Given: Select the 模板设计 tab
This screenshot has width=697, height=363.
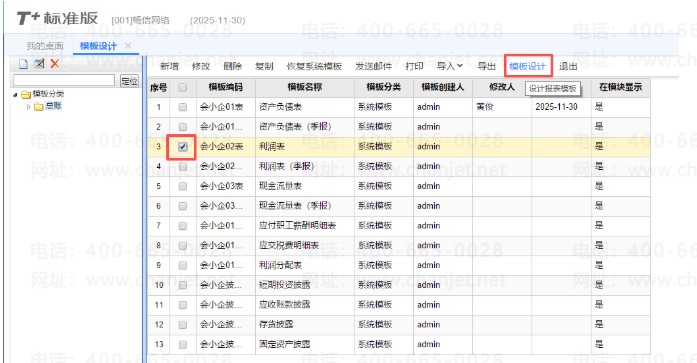Looking at the screenshot, I should 98,46.
